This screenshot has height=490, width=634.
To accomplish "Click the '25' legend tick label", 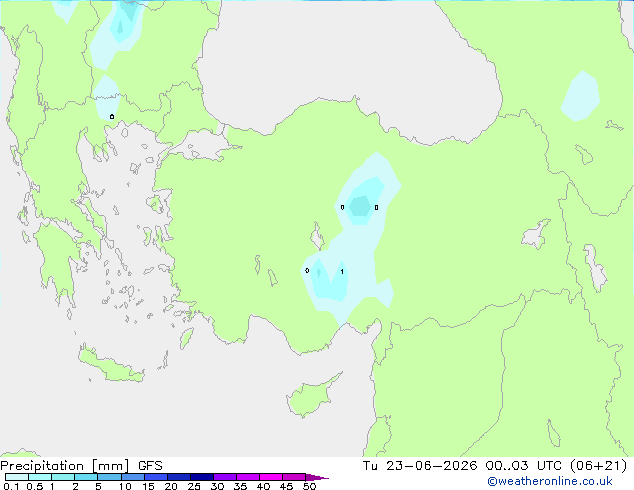I will 194,486.
